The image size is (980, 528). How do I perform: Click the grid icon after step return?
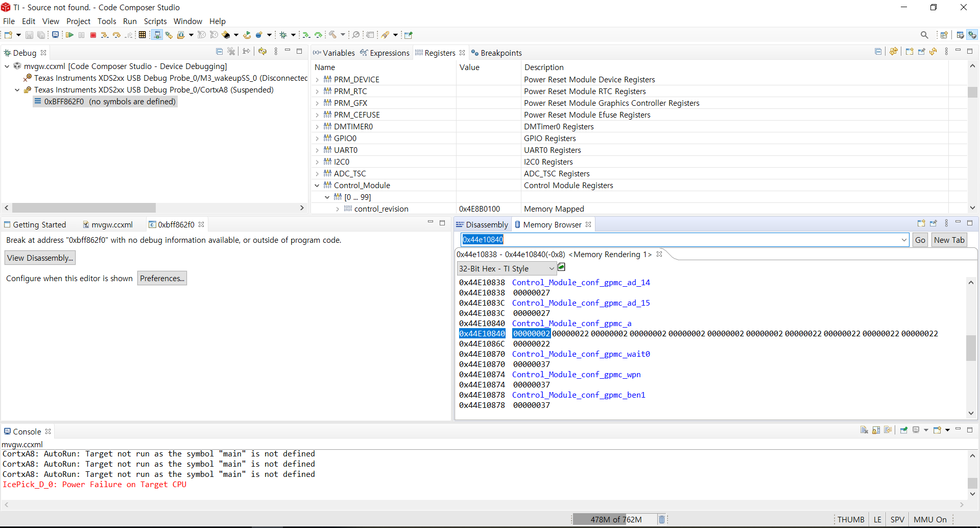142,35
